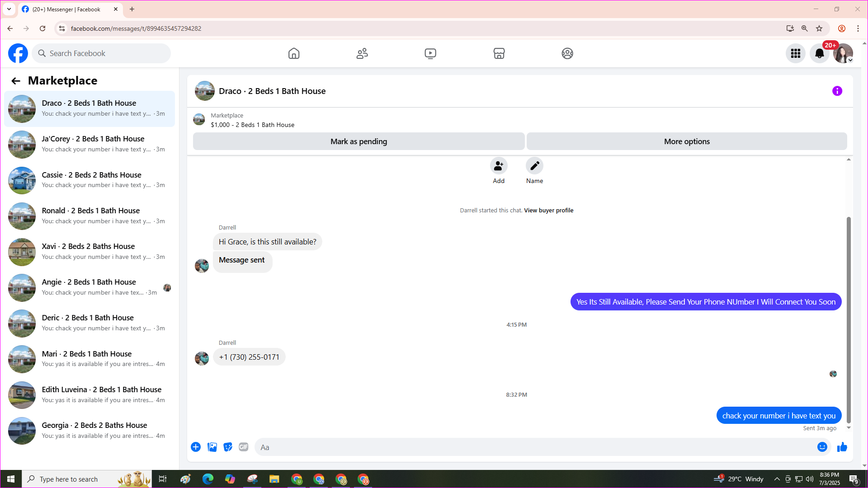Open Facebook Marketplace store icon

coord(499,53)
